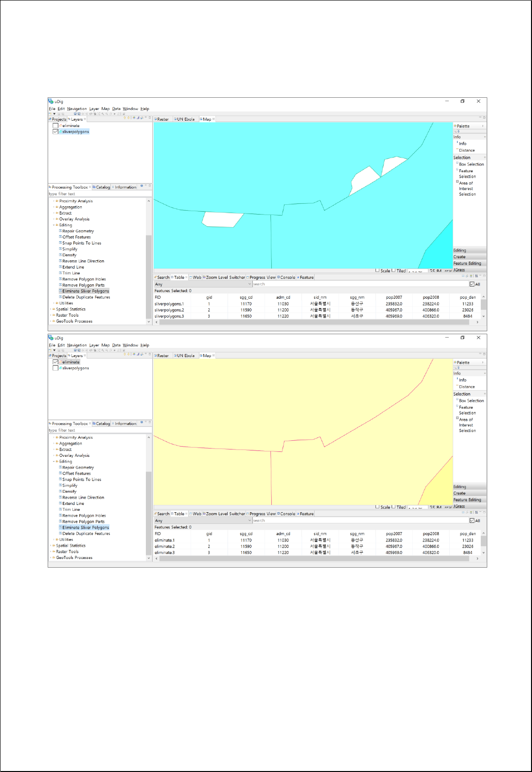The height and width of the screenshot is (772, 532).
Task: Enable Tiled checkbox under cyan map
Action: click(x=393, y=270)
